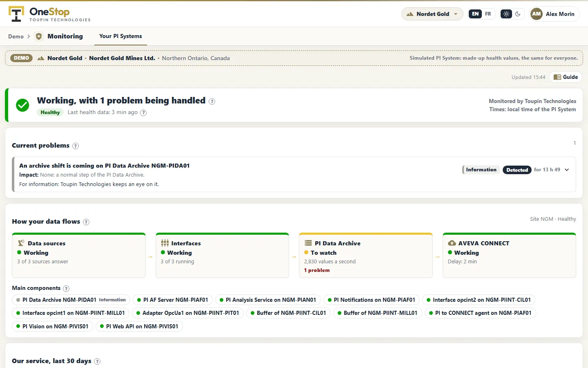This screenshot has height=368, width=588.
Task: Open PI AF Server NGM-PIAF01 component chip
Action: 173,300
